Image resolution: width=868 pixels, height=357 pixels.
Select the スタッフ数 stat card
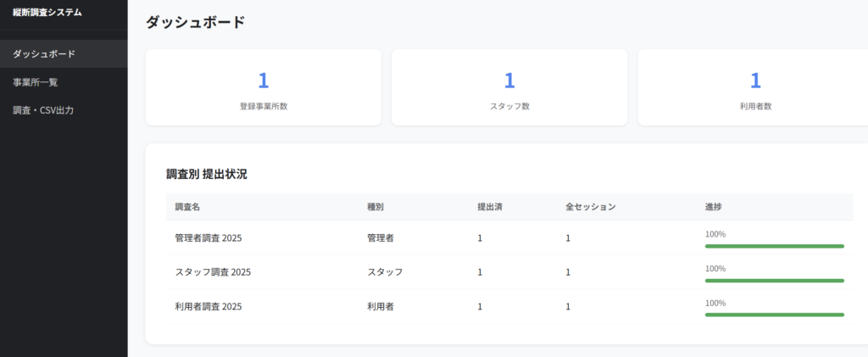[x=509, y=88]
